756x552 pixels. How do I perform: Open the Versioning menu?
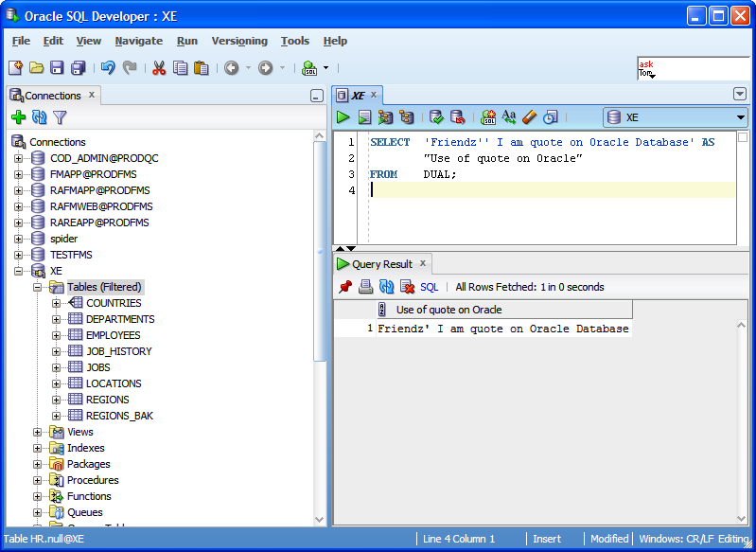239,41
